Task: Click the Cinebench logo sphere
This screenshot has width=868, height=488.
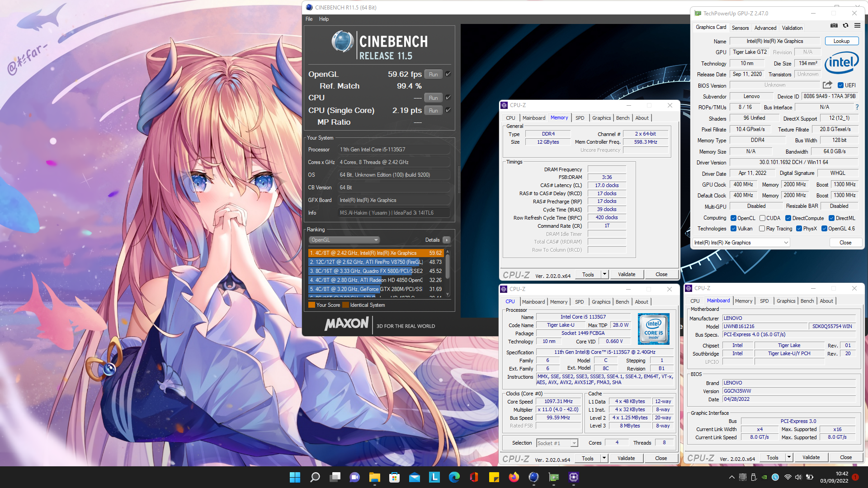Action: click(342, 42)
